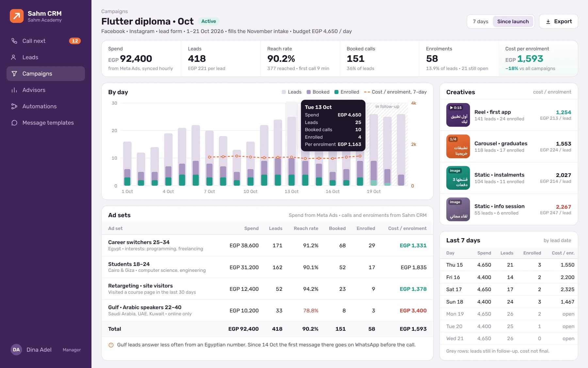Image resolution: width=588 pixels, height=368 pixels.
Task: Open Gulf Arabic speakers 22–40 ad set
Action: [x=267, y=310]
